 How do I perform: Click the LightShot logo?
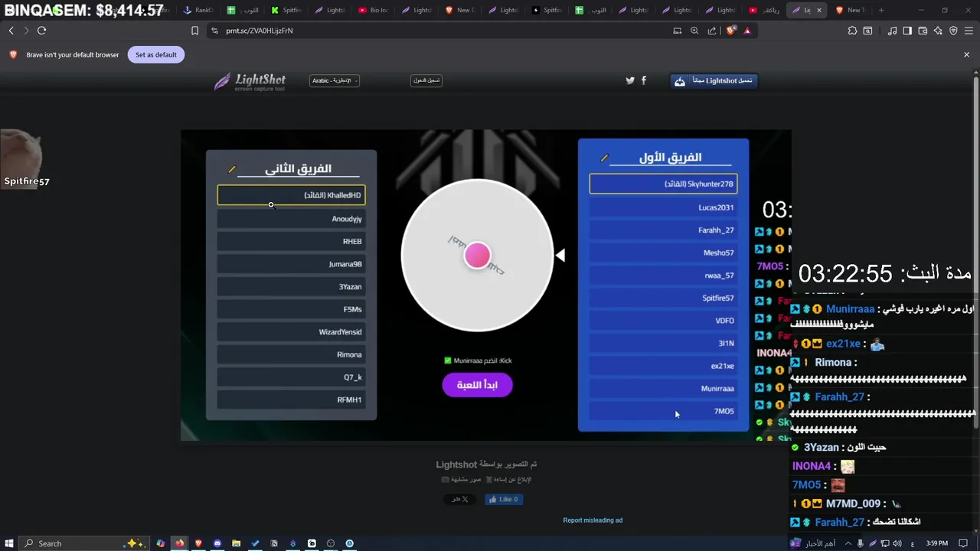tap(250, 82)
